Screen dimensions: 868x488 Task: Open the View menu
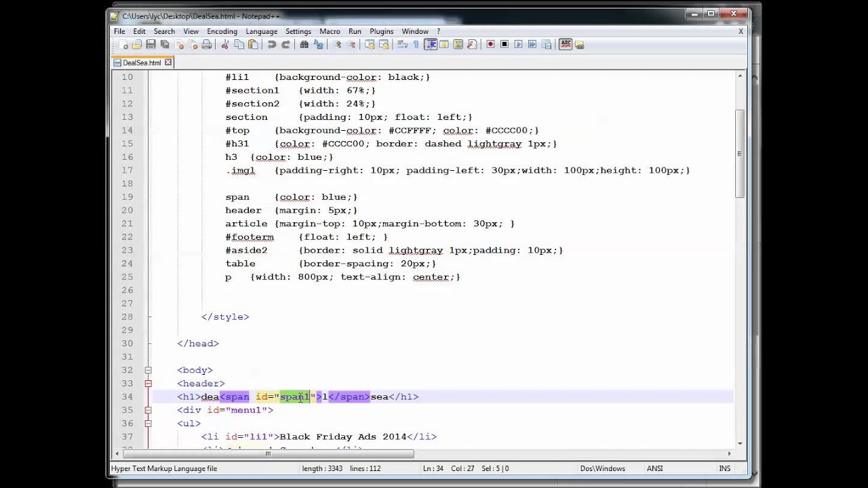(191, 31)
